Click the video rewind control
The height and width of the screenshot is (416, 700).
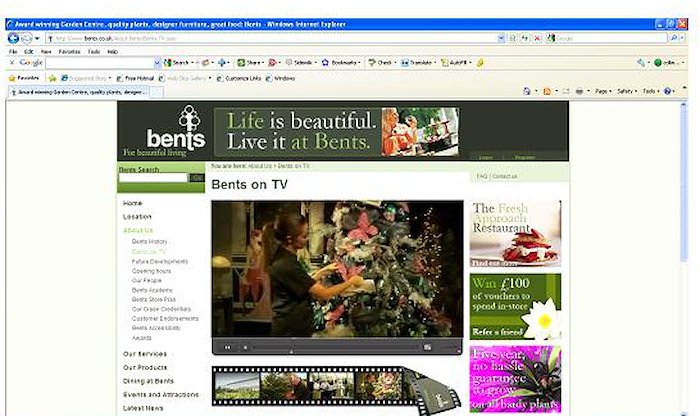pos(228,347)
